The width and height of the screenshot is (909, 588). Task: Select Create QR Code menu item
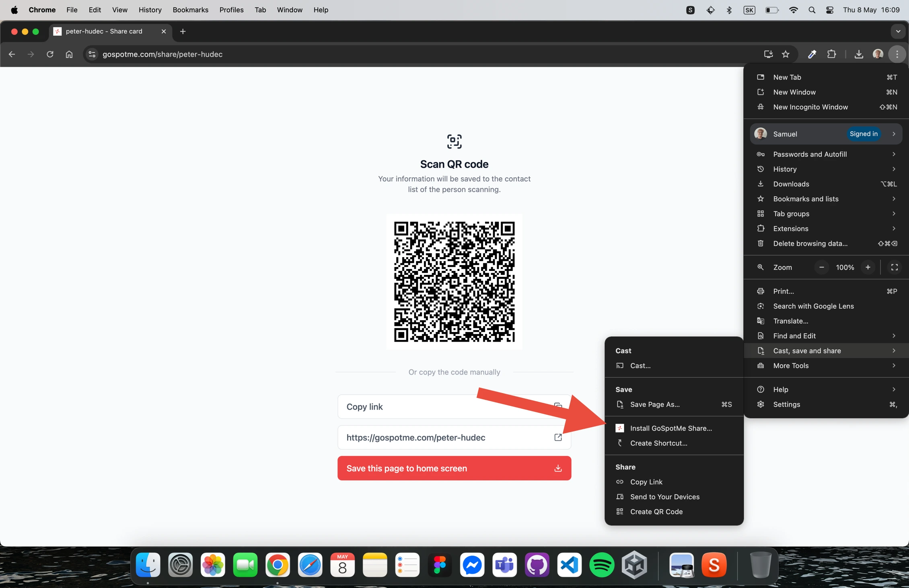coord(674,512)
